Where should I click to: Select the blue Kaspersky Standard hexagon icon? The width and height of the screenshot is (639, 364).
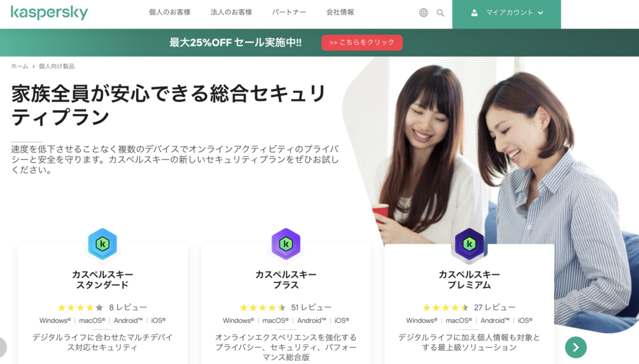point(103,244)
